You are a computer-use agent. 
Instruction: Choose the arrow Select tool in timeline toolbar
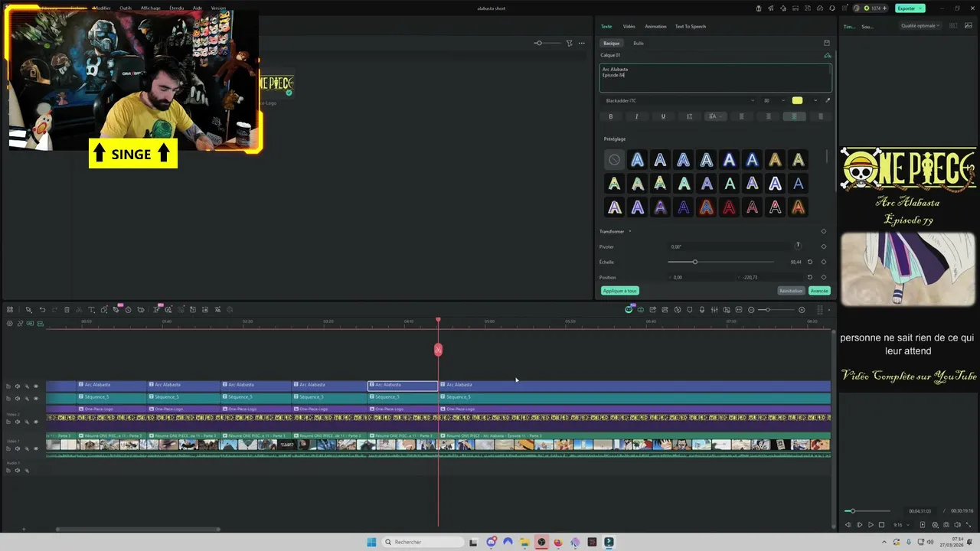[x=28, y=310]
